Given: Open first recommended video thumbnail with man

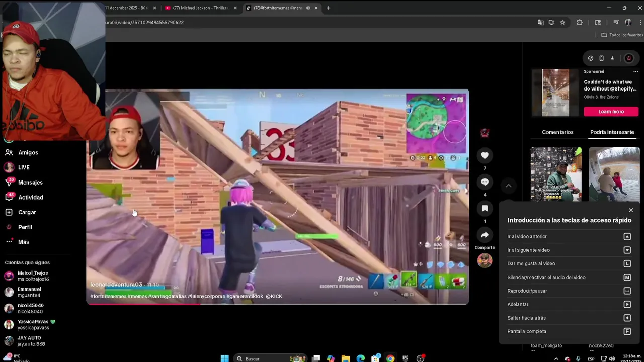Looking at the screenshot, I should coord(556,174).
